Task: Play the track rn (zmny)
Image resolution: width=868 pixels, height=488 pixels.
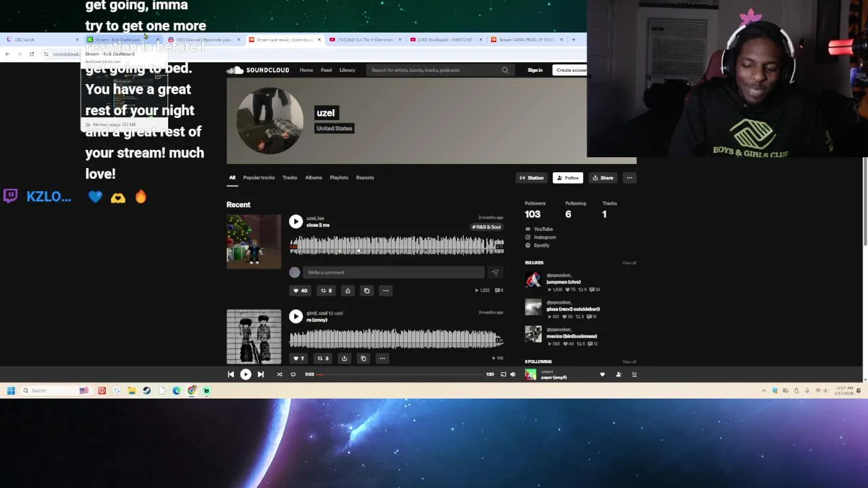Action: [296, 317]
